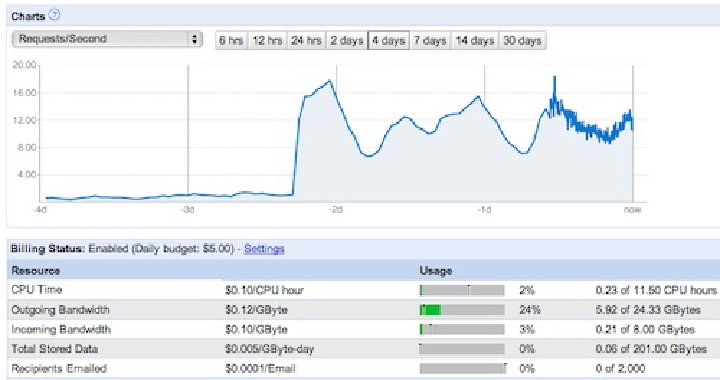Click the Usage column header
720x380 pixels.
point(436,270)
